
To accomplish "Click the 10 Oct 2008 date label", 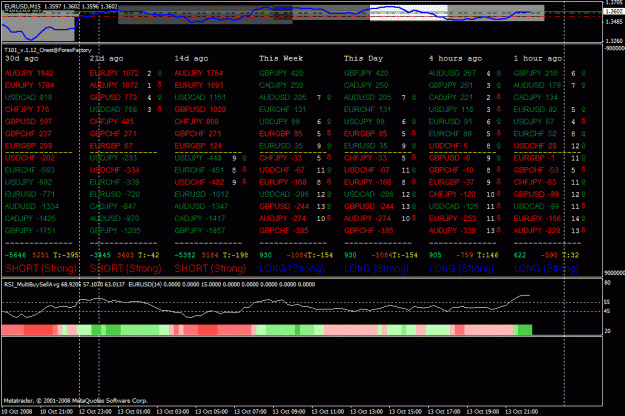I will [x=17, y=412].
